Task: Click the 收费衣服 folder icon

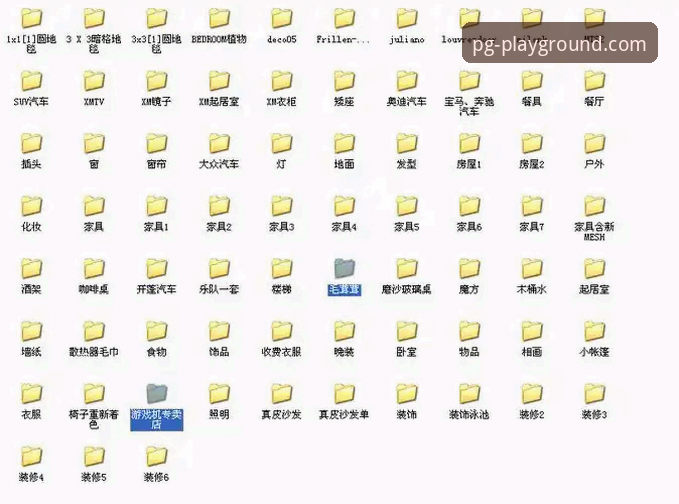Action: (x=281, y=331)
